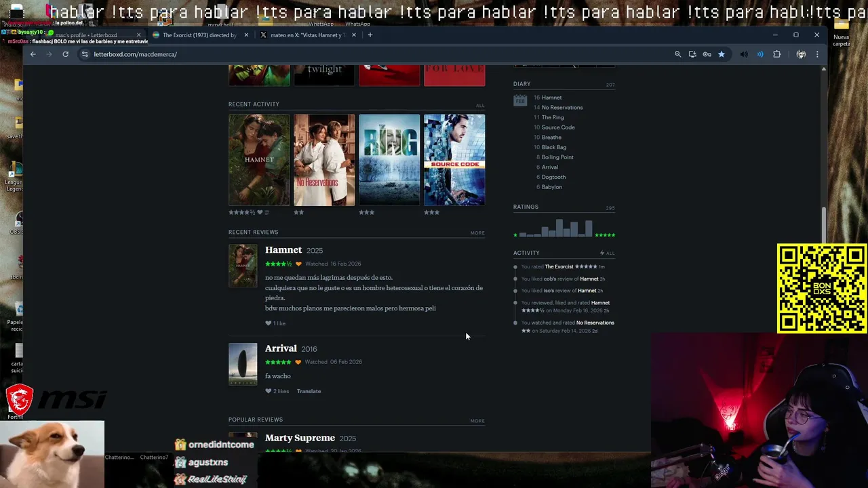This screenshot has height=488, width=868.
Task: Open the Marty Supreme review title
Action: [x=300, y=438]
